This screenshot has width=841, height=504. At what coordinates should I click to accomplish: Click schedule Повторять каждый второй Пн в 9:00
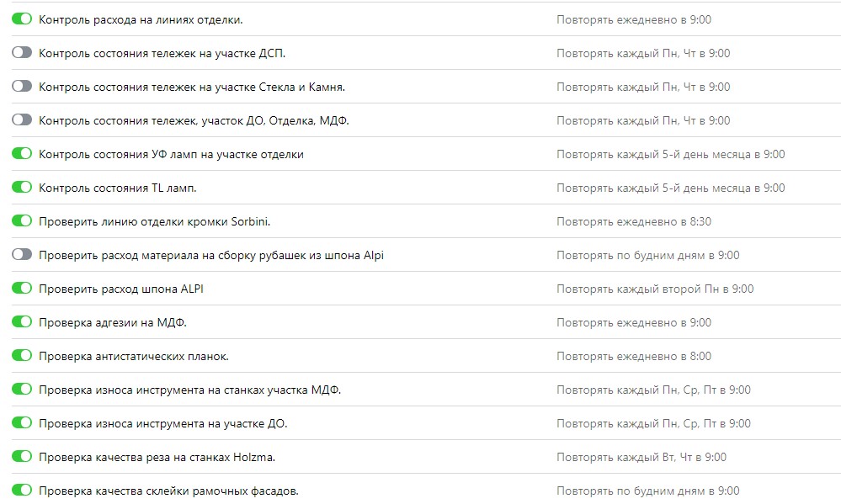655,289
